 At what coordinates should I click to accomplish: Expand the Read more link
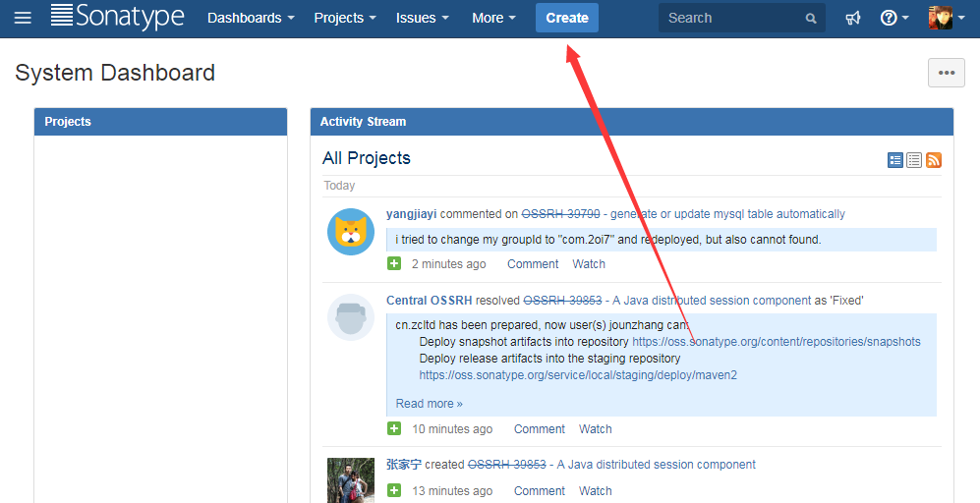[x=429, y=404]
